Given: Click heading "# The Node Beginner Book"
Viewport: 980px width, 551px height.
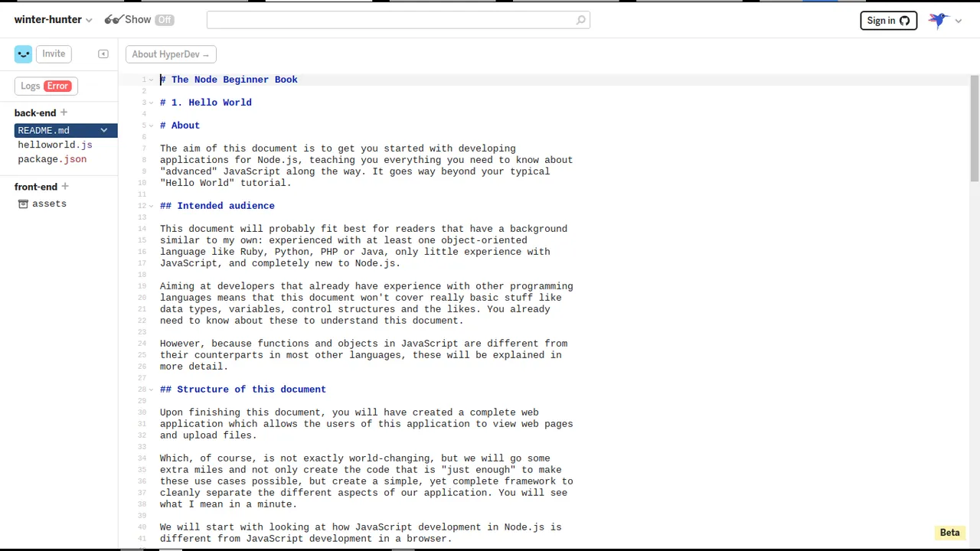Looking at the screenshot, I should click(x=229, y=80).
